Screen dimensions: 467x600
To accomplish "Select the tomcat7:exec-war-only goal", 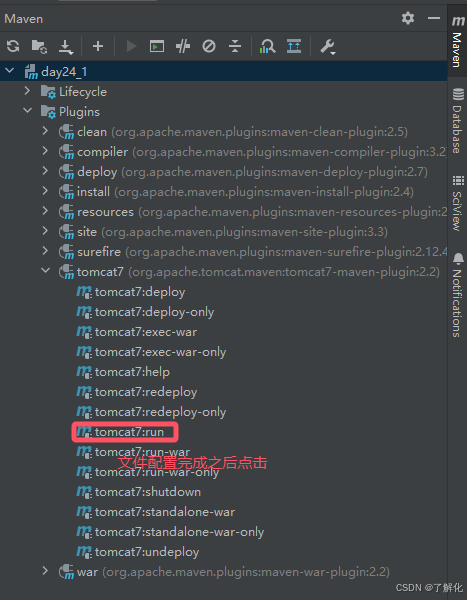I will click(x=151, y=352).
